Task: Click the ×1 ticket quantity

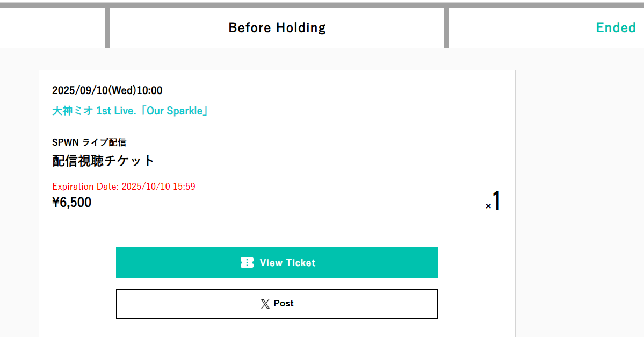Action: pos(494,202)
